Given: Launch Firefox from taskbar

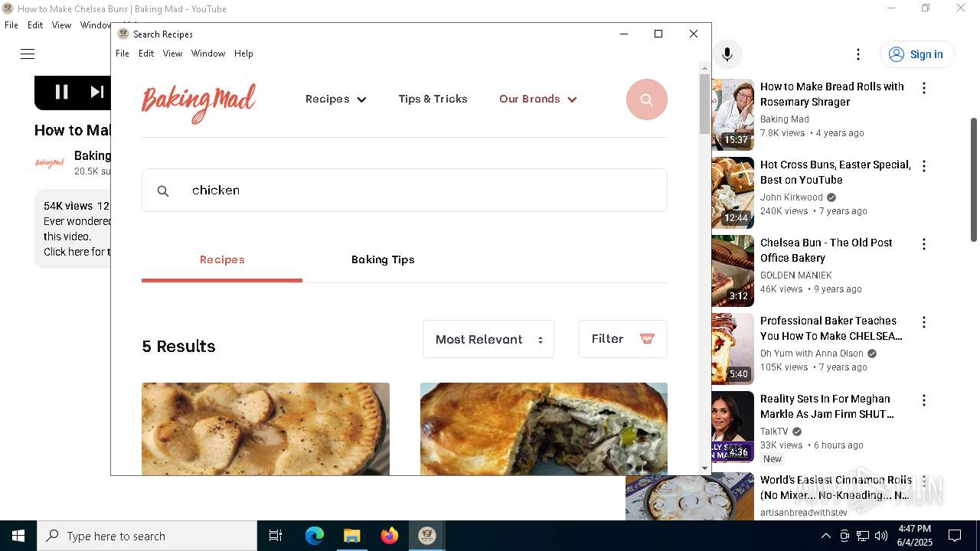Looking at the screenshot, I should [x=389, y=536].
